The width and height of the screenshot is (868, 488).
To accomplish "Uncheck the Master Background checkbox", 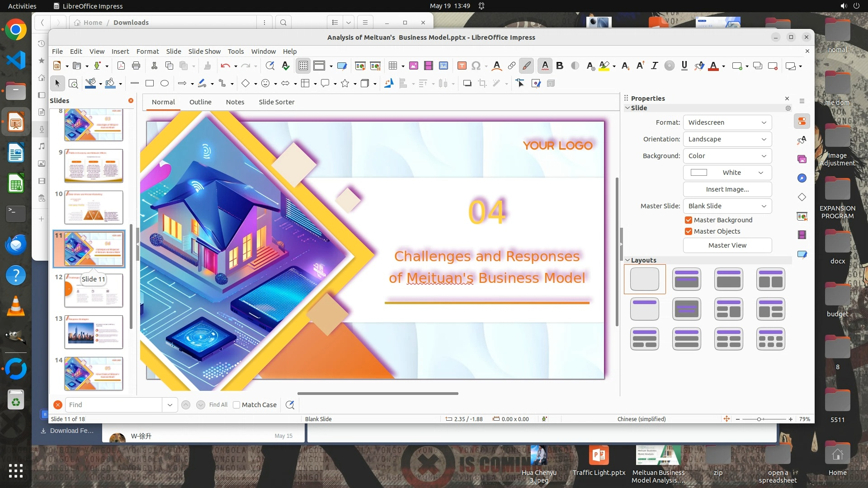I will [x=689, y=220].
